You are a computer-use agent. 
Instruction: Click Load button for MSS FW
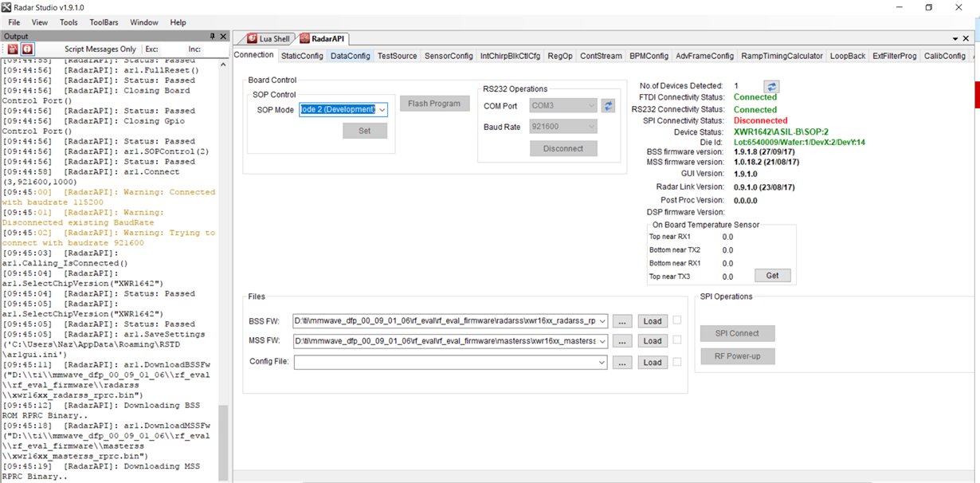[x=653, y=341]
